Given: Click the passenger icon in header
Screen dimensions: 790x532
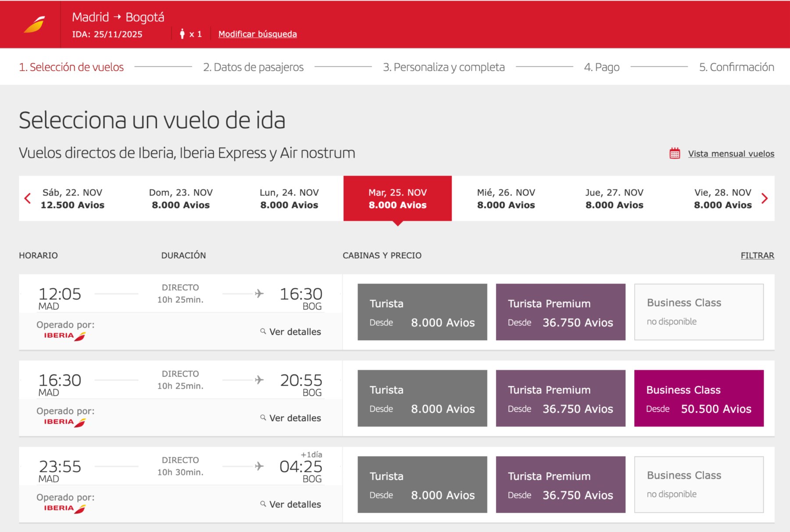Looking at the screenshot, I should 182,34.
